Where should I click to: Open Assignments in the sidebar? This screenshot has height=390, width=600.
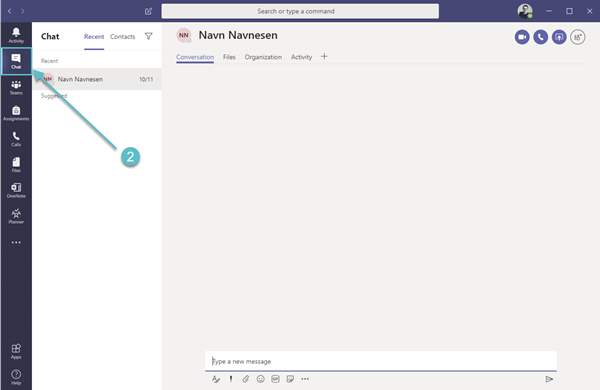click(x=16, y=114)
